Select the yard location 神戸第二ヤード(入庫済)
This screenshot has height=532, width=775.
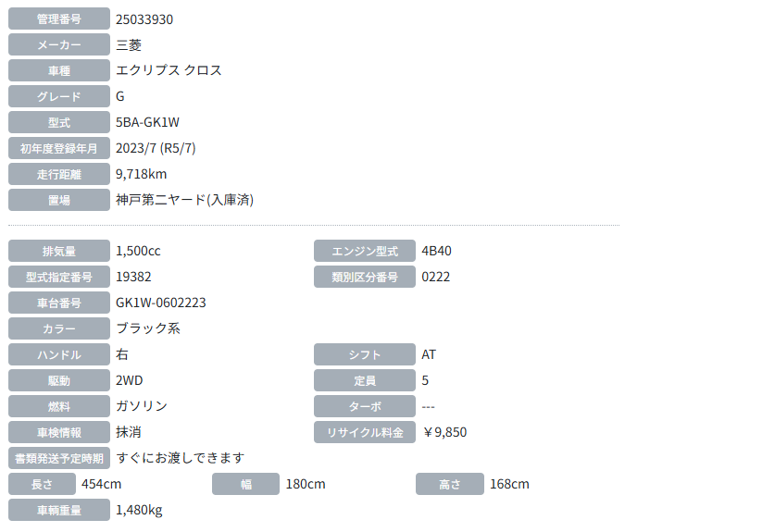click(184, 200)
